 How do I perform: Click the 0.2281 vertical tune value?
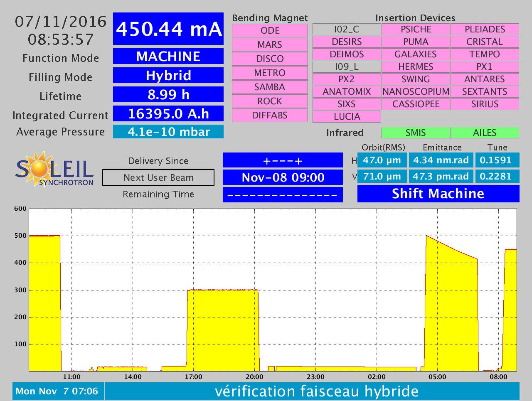point(497,176)
